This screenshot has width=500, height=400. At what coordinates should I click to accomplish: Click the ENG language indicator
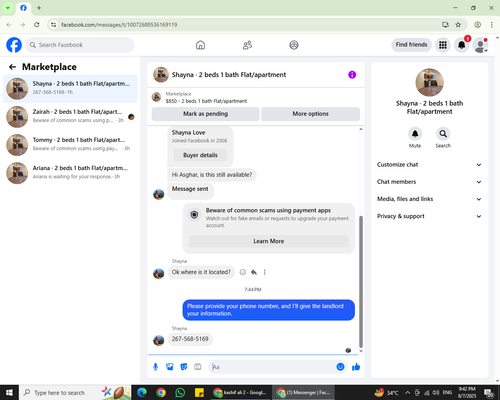click(447, 393)
